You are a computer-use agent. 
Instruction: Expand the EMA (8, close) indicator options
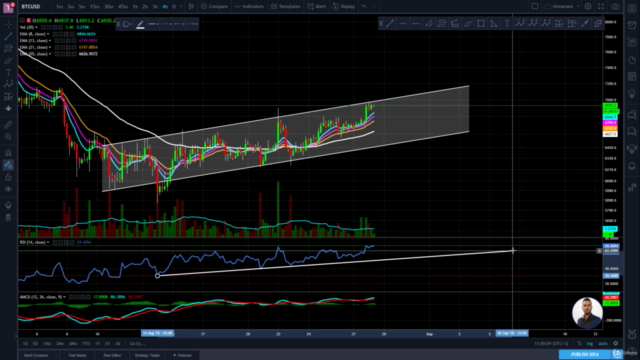point(48,34)
